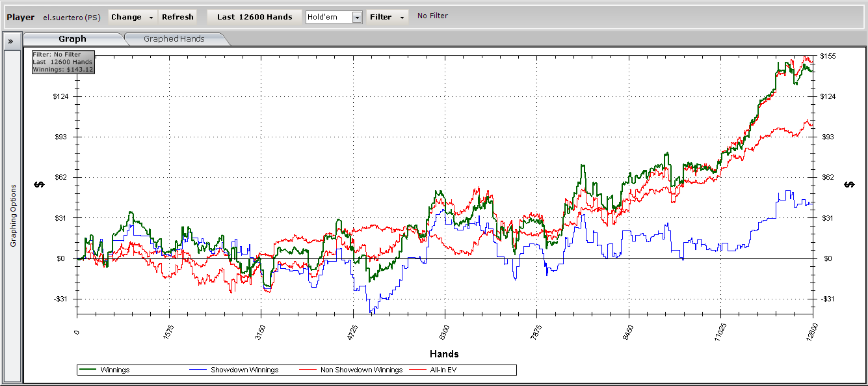Screen dimensions: 868x386
Task: Click the Refresh button
Action: click(x=178, y=17)
